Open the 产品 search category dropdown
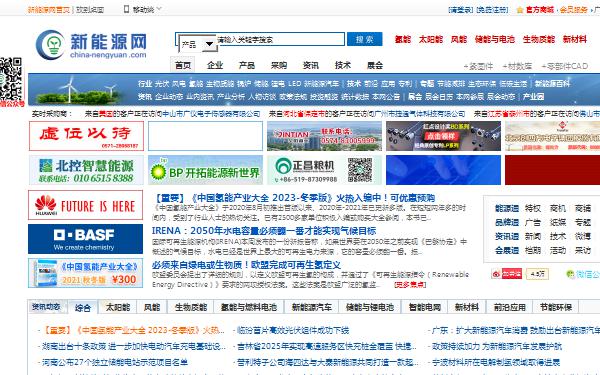 [198, 44]
